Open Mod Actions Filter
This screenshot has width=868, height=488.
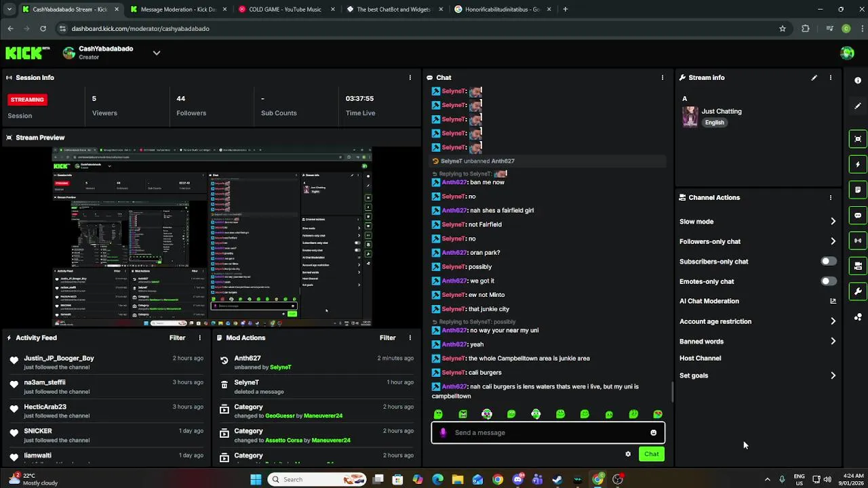pos(387,338)
